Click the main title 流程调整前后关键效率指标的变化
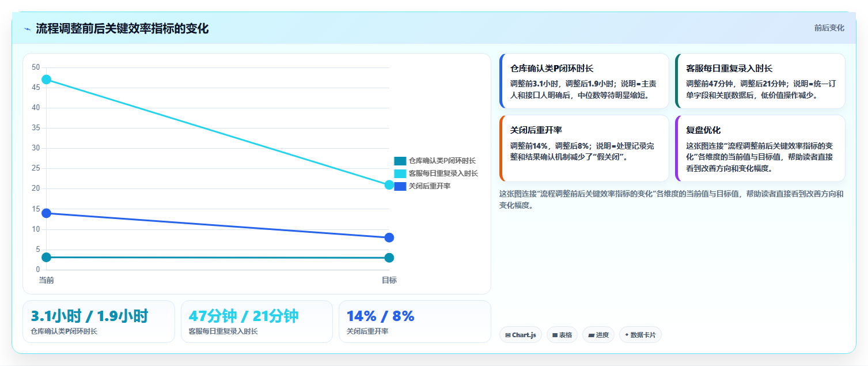Viewport: 868px width, 366px height. pyautogui.click(x=122, y=29)
